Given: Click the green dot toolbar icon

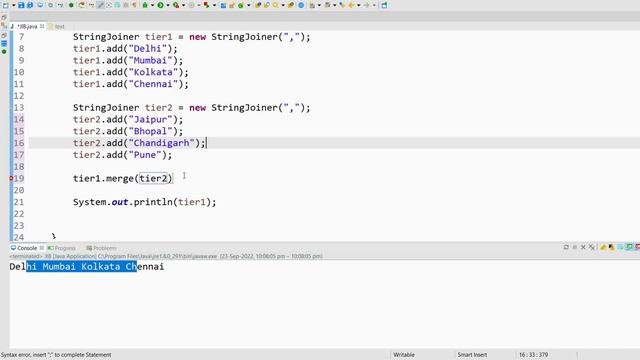Looking at the screenshot, I should [x=71, y=5].
